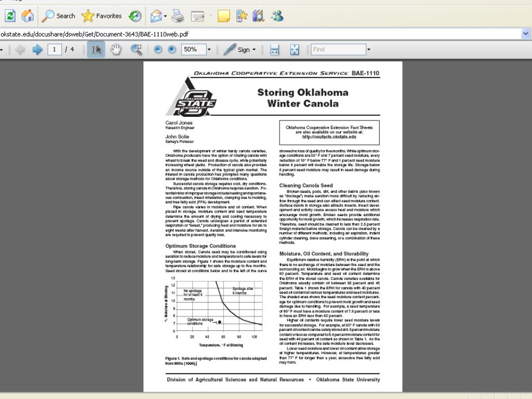The height and width of the screenshot is (399, 532).
Task: Click the "Oklahoma Cooperative Extension Service" header
Action: click(271, 73)
